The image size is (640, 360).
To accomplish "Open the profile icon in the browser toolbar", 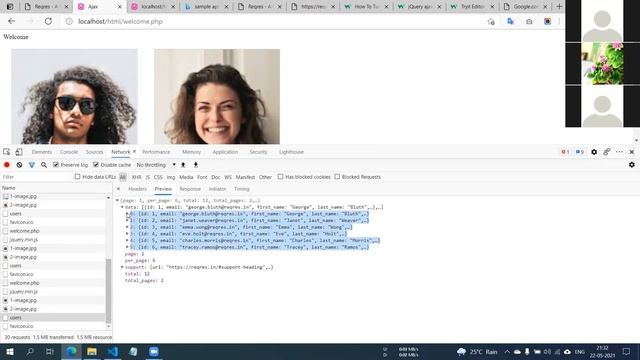I will [547, 21].
